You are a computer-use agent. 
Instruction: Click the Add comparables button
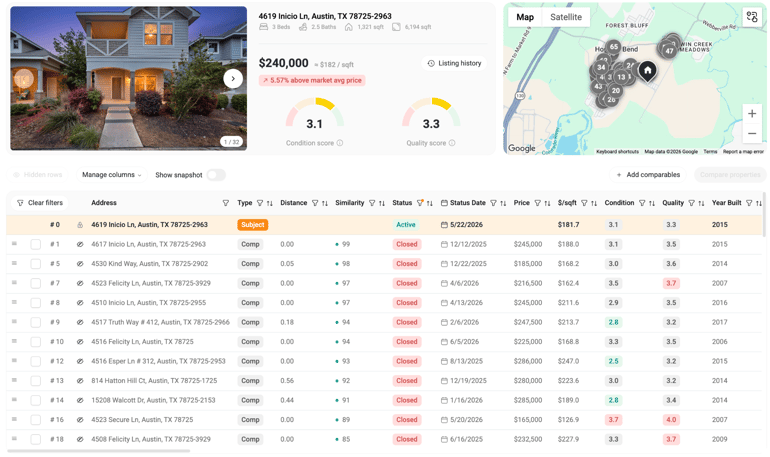click(x=648, y=175)
